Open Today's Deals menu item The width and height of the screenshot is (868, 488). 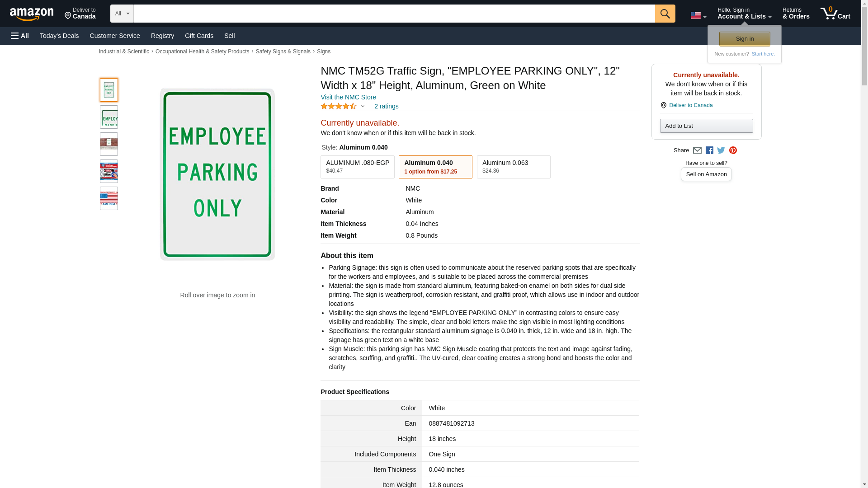click(59, 36)
